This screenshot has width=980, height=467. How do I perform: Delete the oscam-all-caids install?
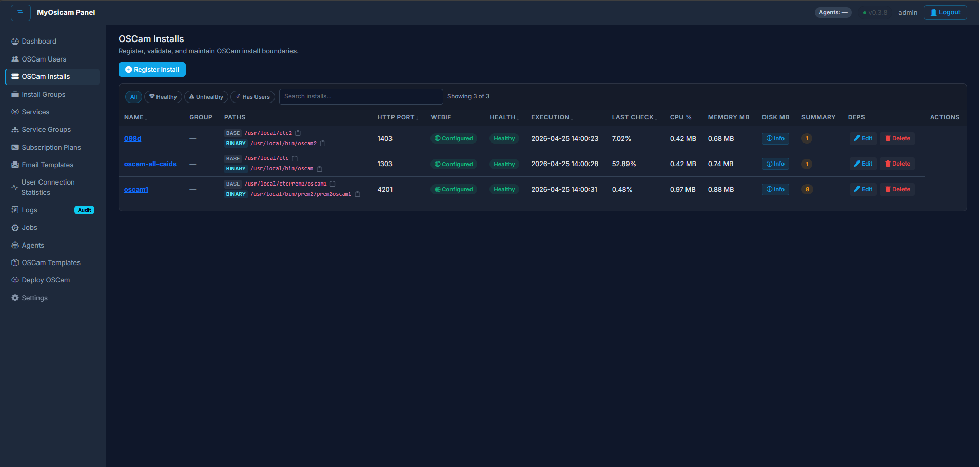[x=897, y=164]
